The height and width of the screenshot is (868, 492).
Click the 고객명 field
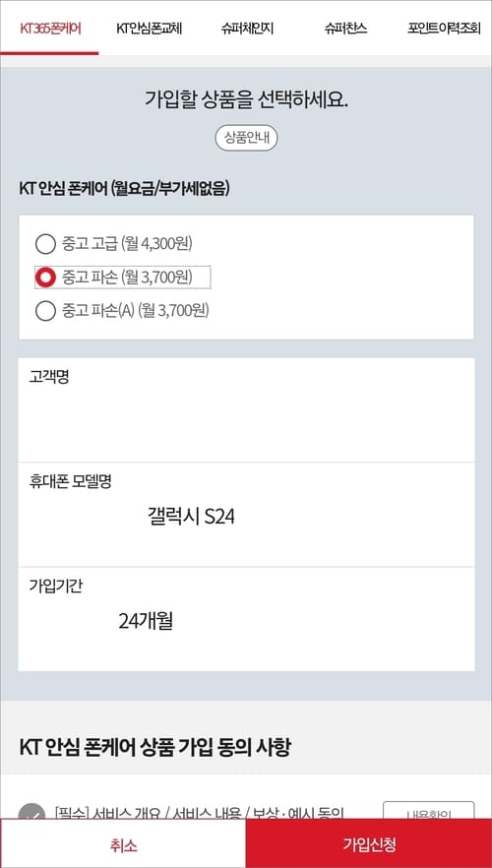pyautogui.click(x=246, y=409)
